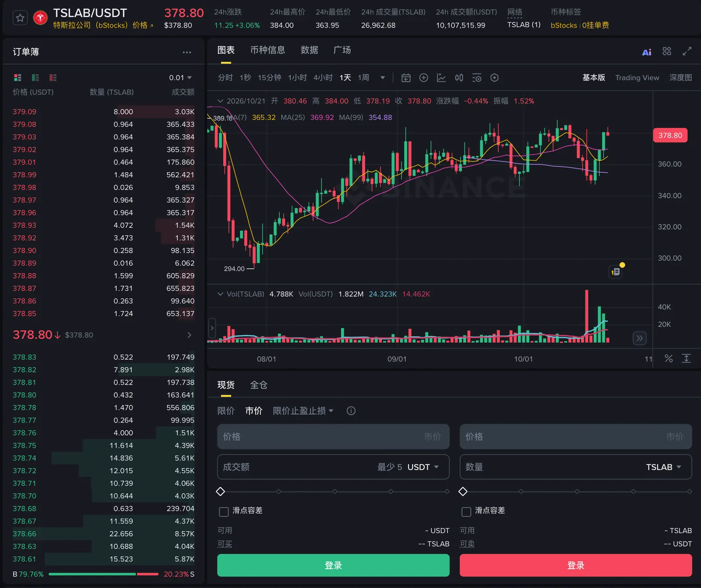Expand the chart's left side panel arrow
Image resolution: width=701 pixels, height=588 pixels.
(212, 328)
